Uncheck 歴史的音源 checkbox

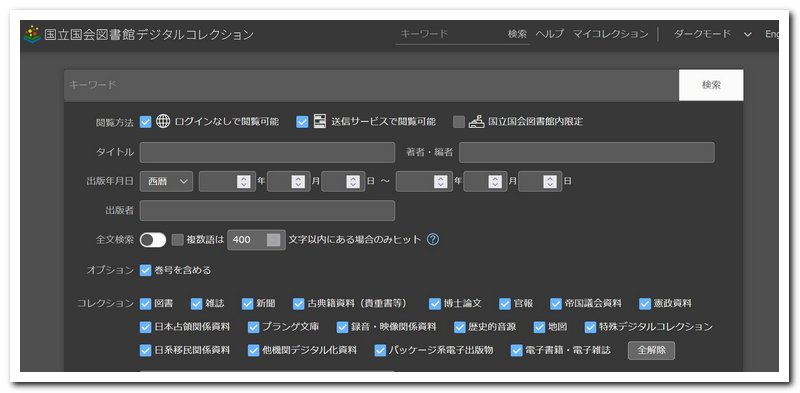[460, 327]
